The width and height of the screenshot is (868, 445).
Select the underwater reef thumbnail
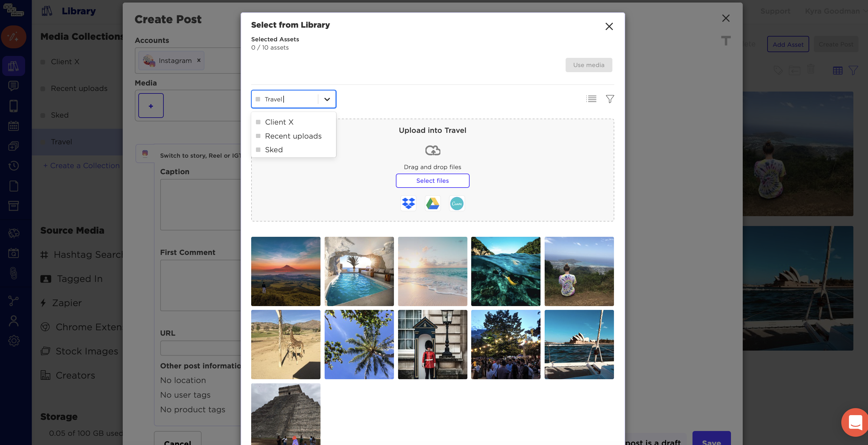[x=506, y=271]
